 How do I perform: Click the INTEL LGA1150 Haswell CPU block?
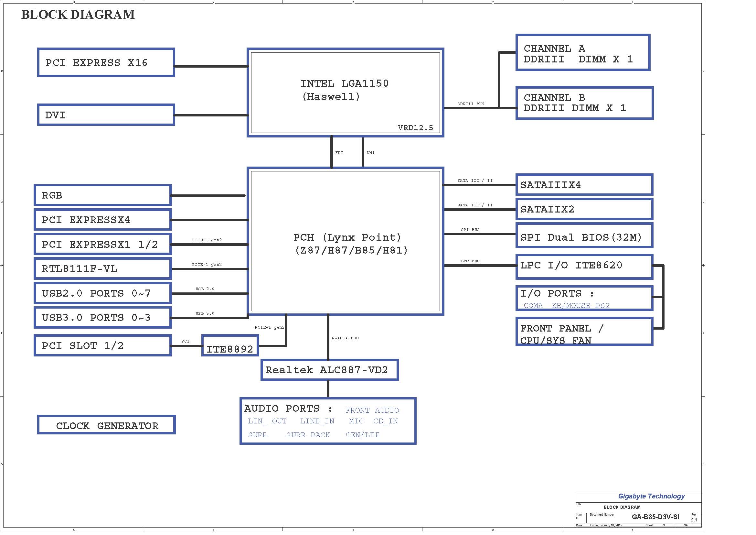click(345, 92)
